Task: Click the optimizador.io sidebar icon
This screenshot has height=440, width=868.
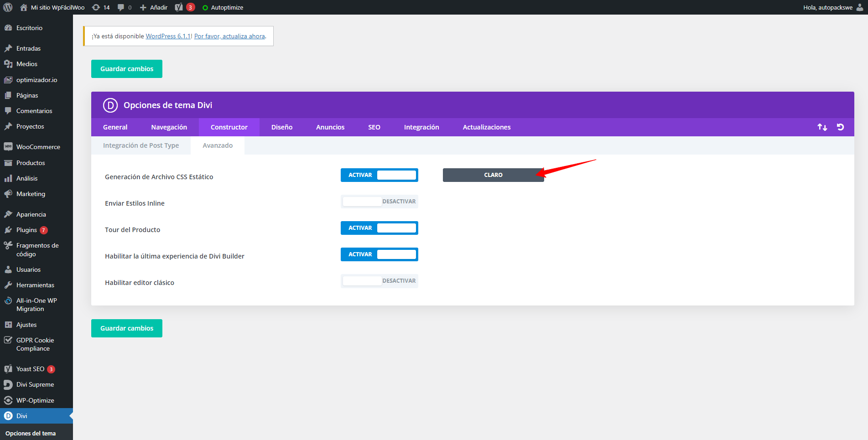Action: click(8, 80)
